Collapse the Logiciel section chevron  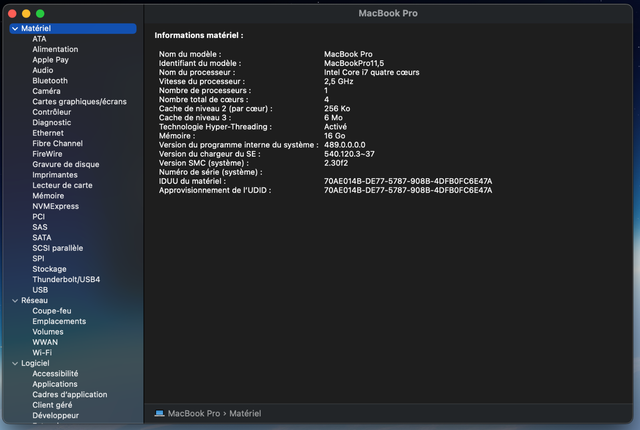(x=15, y=364)
